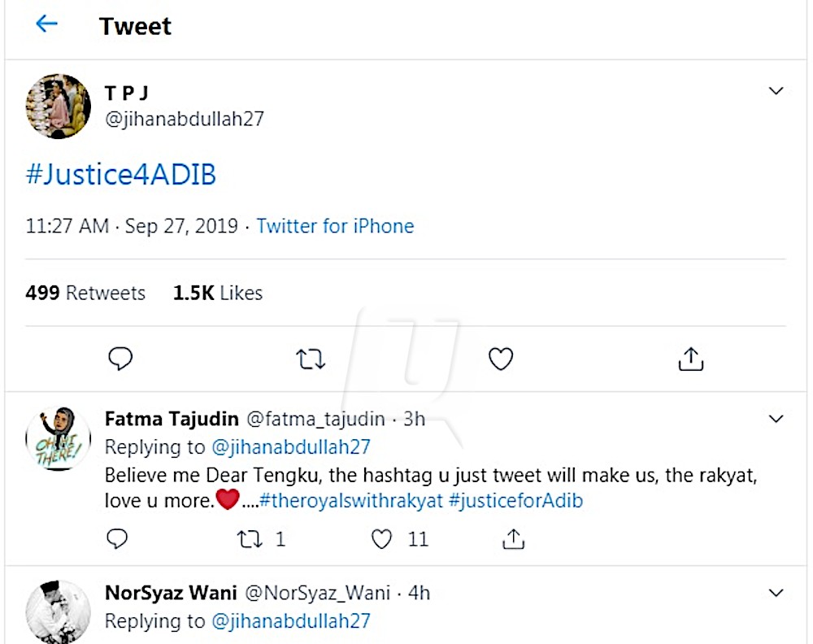Like Fatma Tajudin's reply with 11 likes
The height and width of the screenshot is (644, 813).
pyautogui.click(x=382, y=538)
